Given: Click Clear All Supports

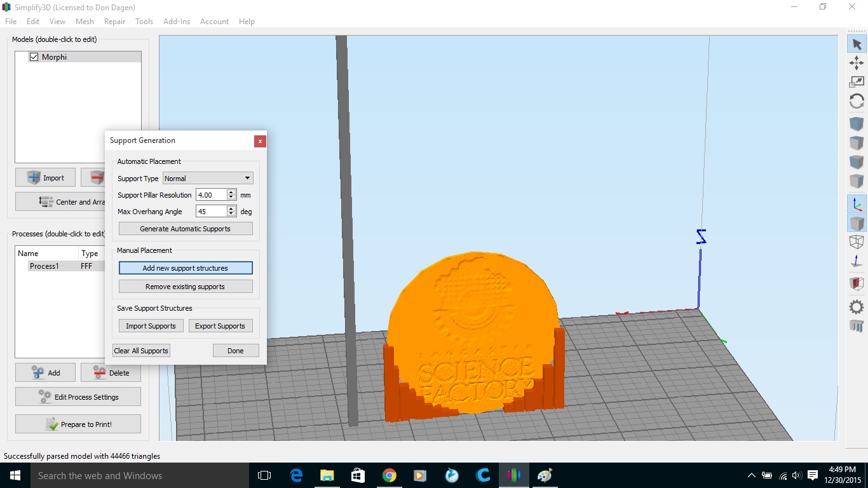Looking at the screenshot, I should [141, 351].
